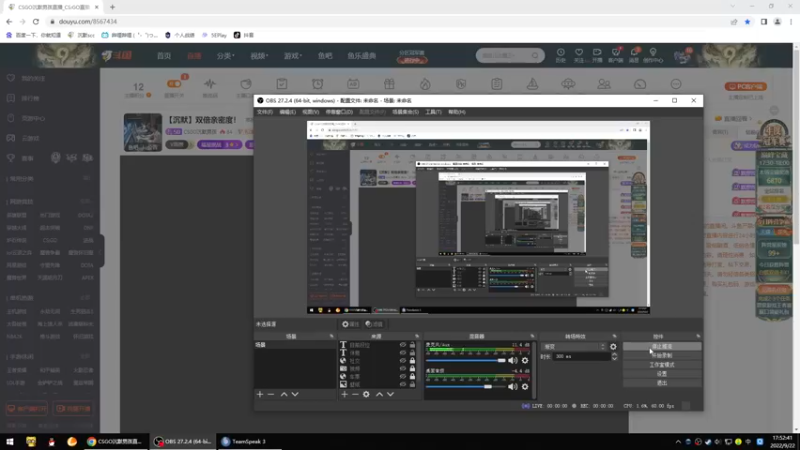Mute the microphone/Aux audio speaker icon

point(513,360)
